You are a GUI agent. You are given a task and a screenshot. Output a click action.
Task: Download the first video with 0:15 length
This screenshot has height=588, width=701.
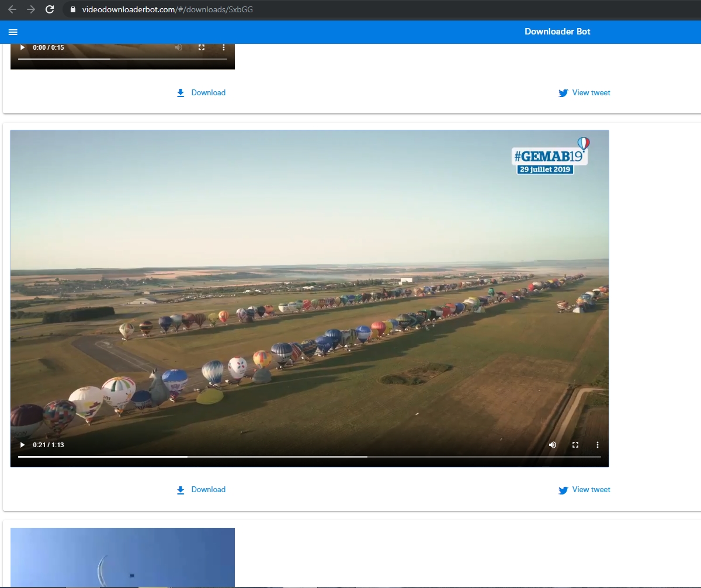point(201,92)
